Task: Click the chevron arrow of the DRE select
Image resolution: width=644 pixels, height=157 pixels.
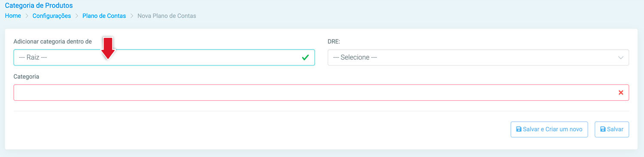Action: pos(621,58)
